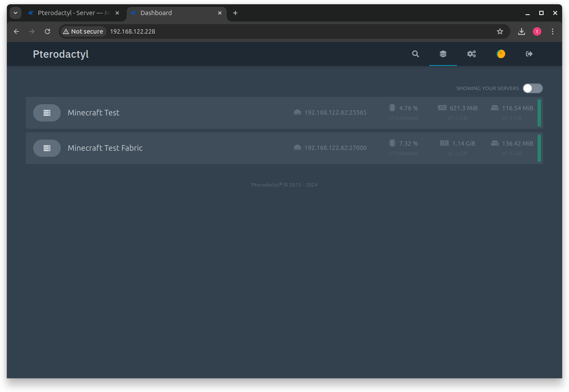569x392 pixels.
Task: Click the Minecraft Test terminal icon
Action: [47, 112]
